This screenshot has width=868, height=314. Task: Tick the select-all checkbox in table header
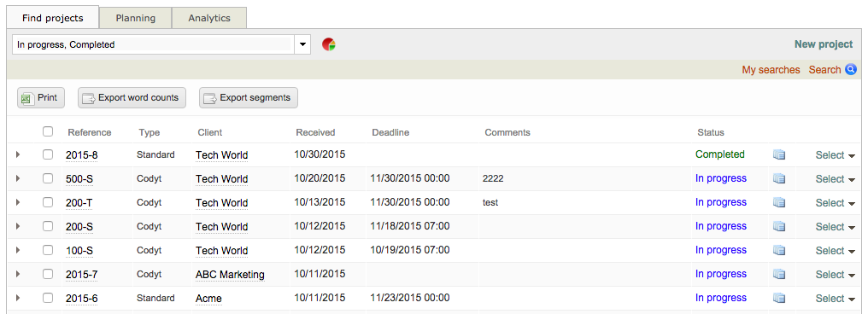tap(48, 131)
